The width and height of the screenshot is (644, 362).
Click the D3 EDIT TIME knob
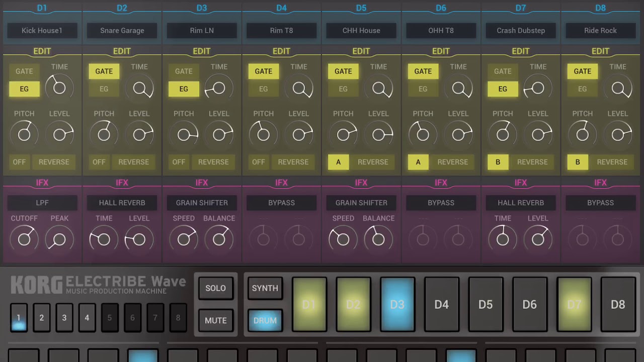pyautogui.click(x=219, y=88)
